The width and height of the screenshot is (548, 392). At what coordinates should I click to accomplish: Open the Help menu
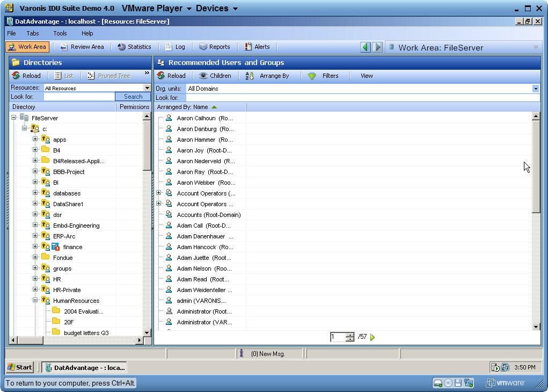click(x=87, y=33)
